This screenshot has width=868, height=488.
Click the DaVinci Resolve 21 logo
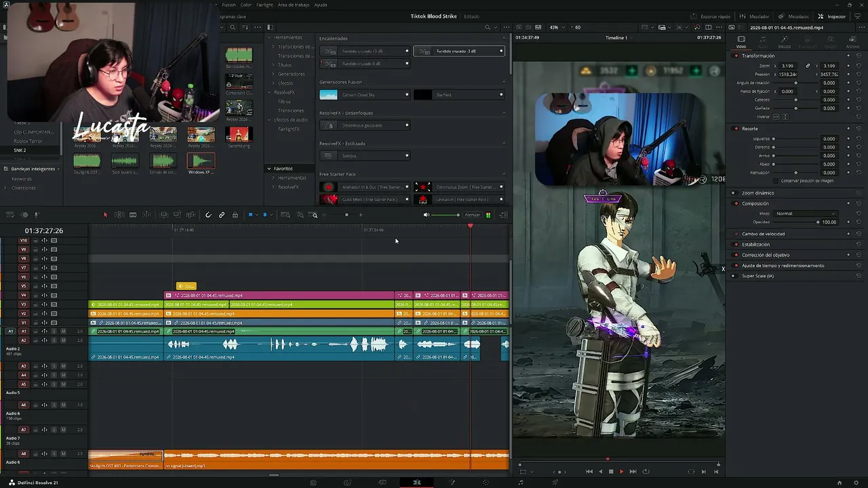11,483
